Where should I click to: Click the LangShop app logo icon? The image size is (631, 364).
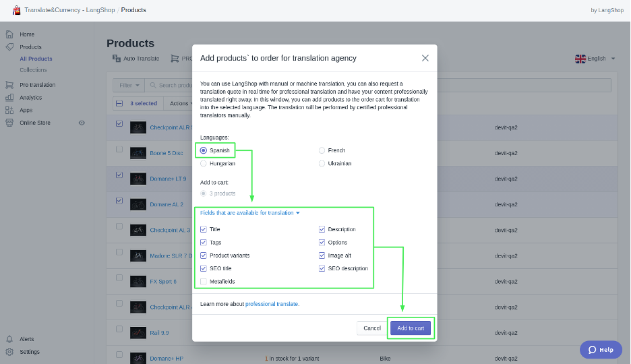coord(16,10)
